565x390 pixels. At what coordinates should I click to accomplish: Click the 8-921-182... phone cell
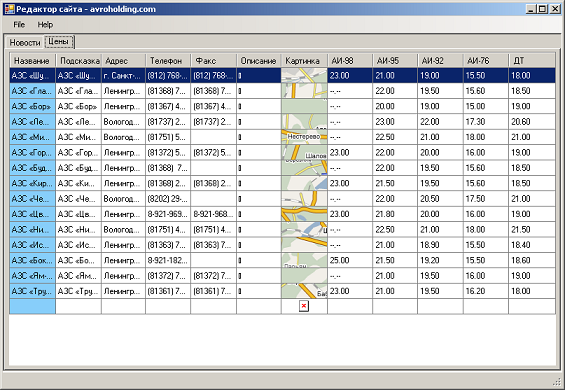point(168,260)
